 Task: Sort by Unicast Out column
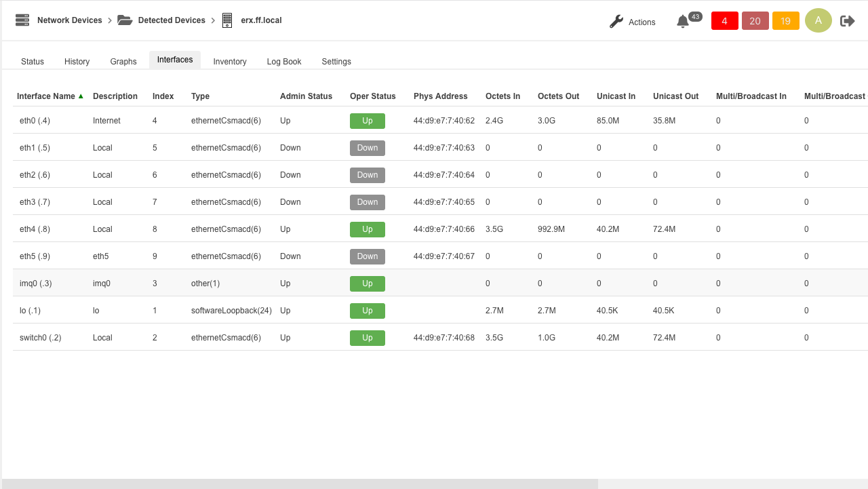(x=675, y=96)
